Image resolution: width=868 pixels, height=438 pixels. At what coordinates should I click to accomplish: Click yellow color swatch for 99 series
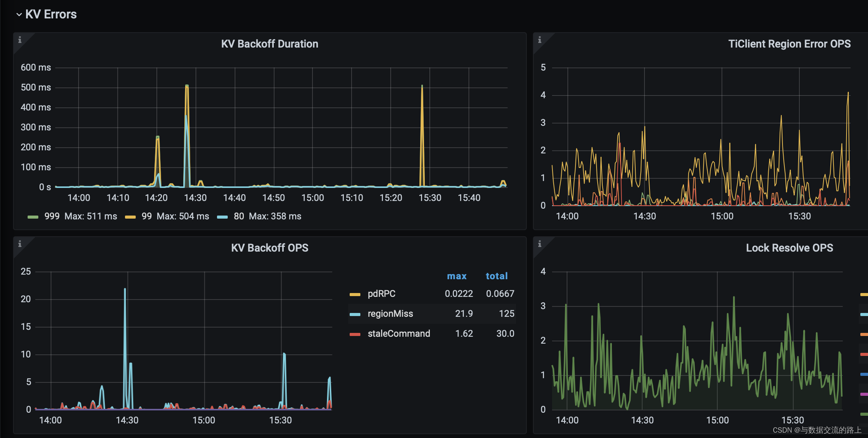pyautogui.click(x=130, y=217)
